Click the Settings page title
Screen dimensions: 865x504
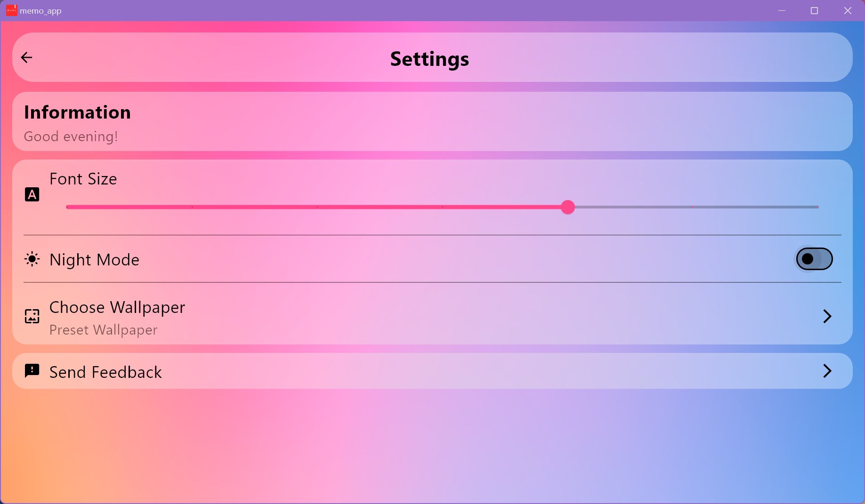(x=429, y=59)
